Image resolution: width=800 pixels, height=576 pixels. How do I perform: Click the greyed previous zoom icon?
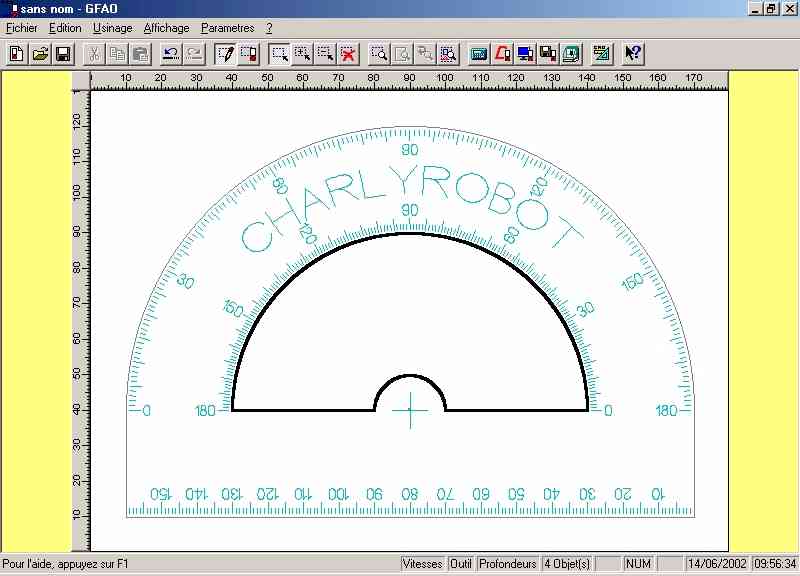pyautogui.click(x=426, y=54)
